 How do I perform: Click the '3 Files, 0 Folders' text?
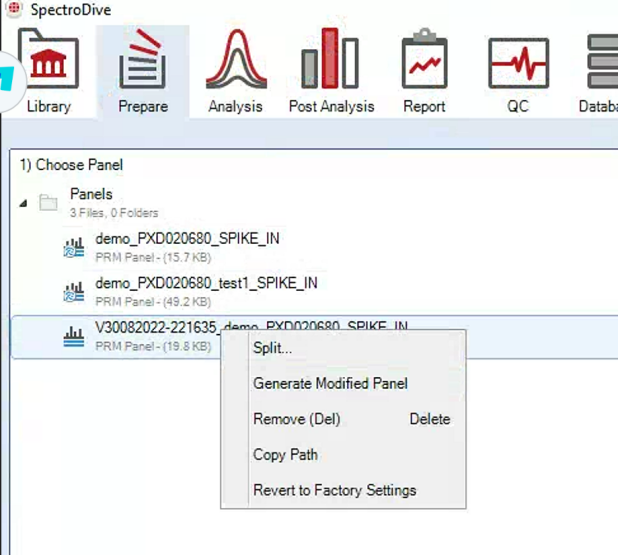tap(114, 213)
